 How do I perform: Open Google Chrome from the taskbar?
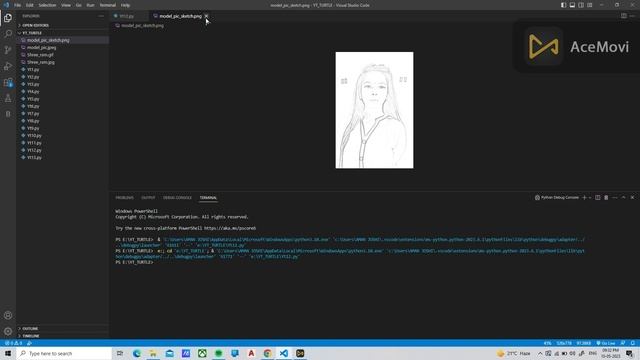point(267,353)
